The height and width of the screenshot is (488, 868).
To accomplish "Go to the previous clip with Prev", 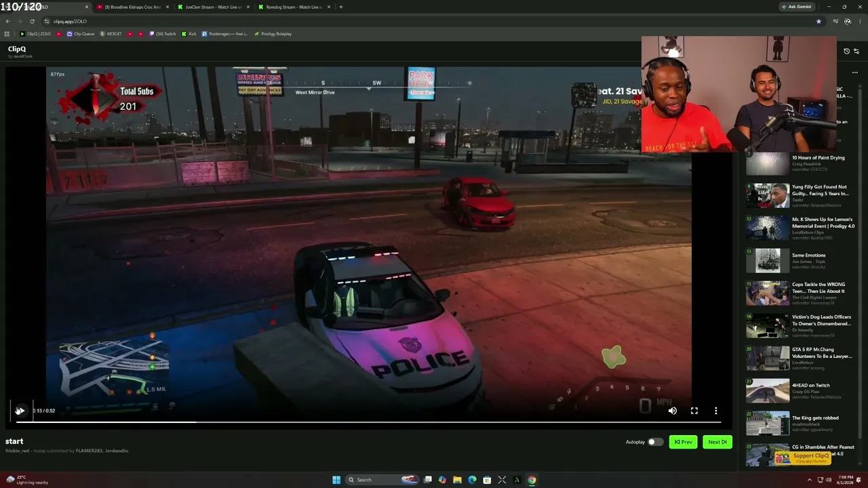I will coord(684,442).
